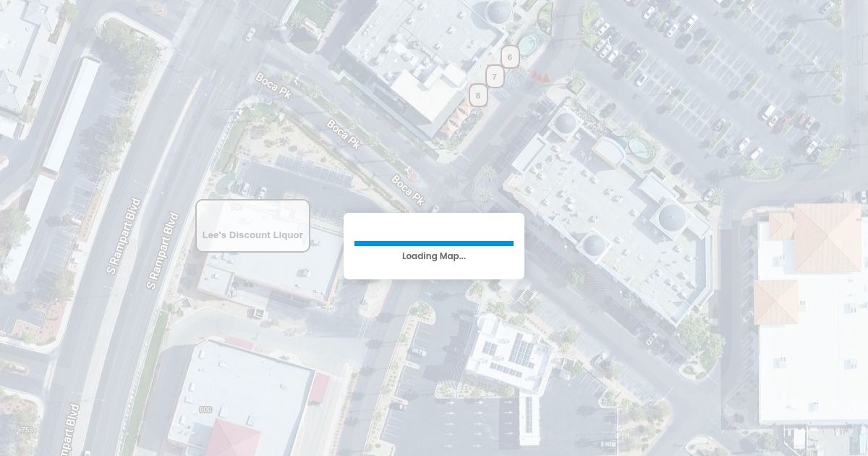Viewport: 868px width, 456px height.
Task: Click building number 800 on the map
Action: pos(205,410)
